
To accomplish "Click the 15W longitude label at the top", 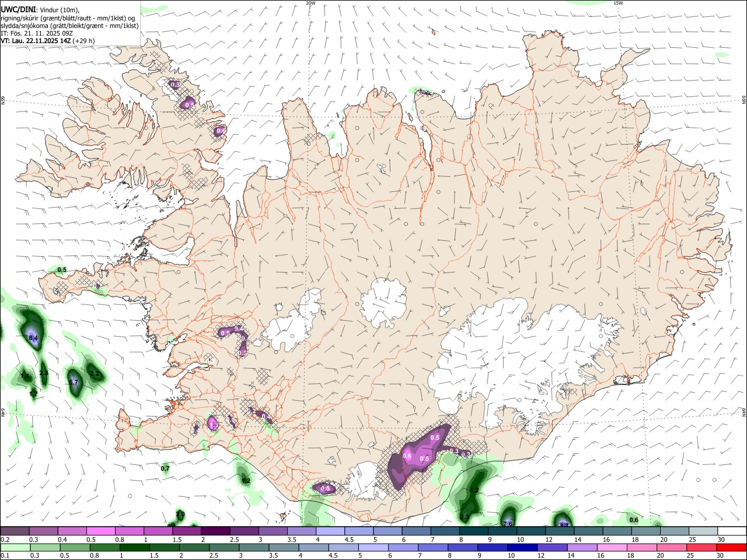I will [x=618, y=3].
